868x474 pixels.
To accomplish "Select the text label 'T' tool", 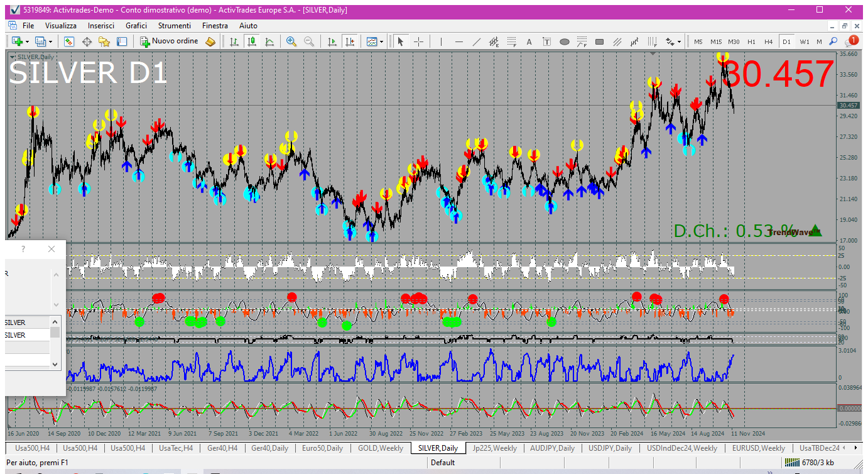I will (x=546, y=41).
